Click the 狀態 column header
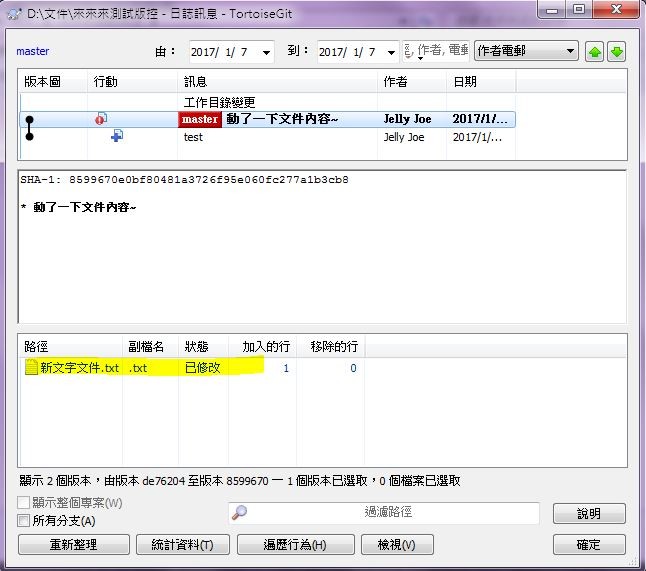 [204, 346]
